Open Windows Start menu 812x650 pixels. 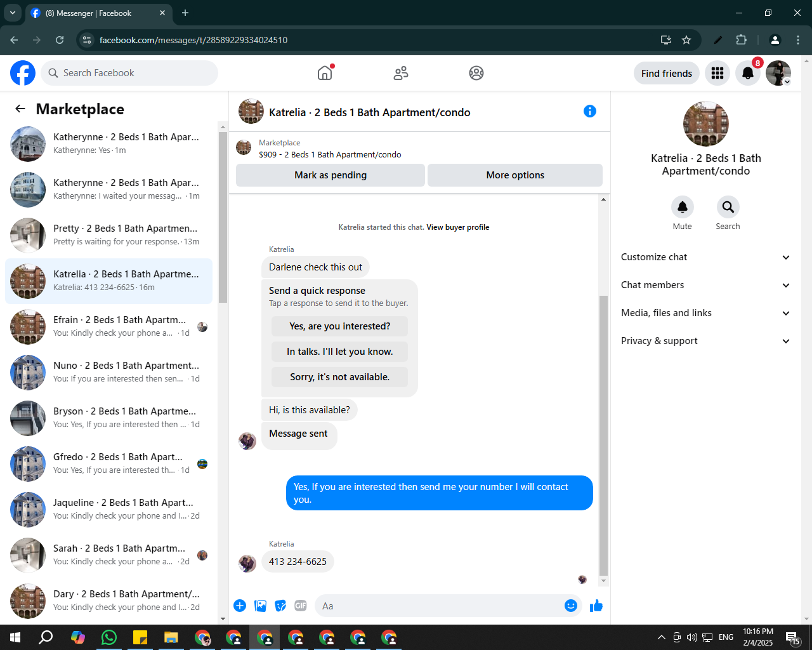tap(15, 637)
